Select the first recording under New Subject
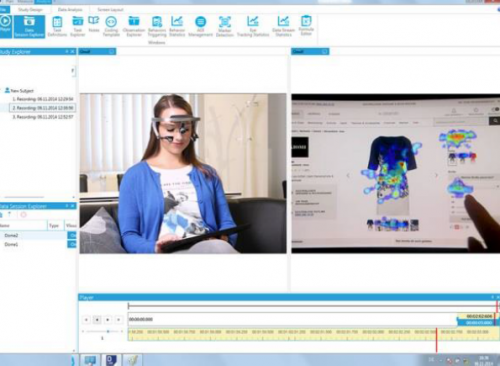The width and height of the screenshot is (500, 366). click(43, 99)
